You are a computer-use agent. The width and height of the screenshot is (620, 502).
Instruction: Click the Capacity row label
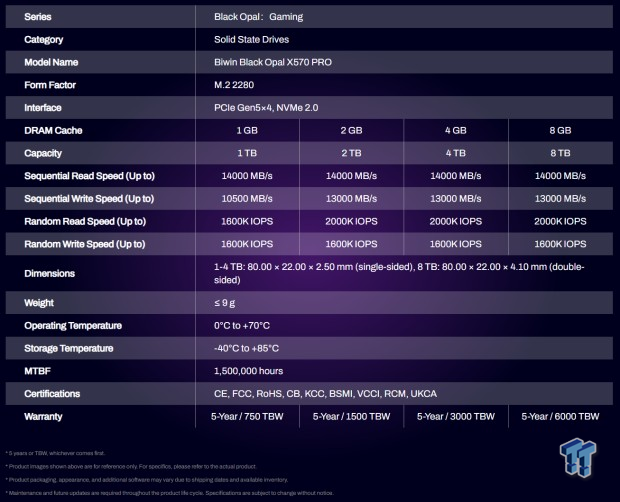[43, 153]
